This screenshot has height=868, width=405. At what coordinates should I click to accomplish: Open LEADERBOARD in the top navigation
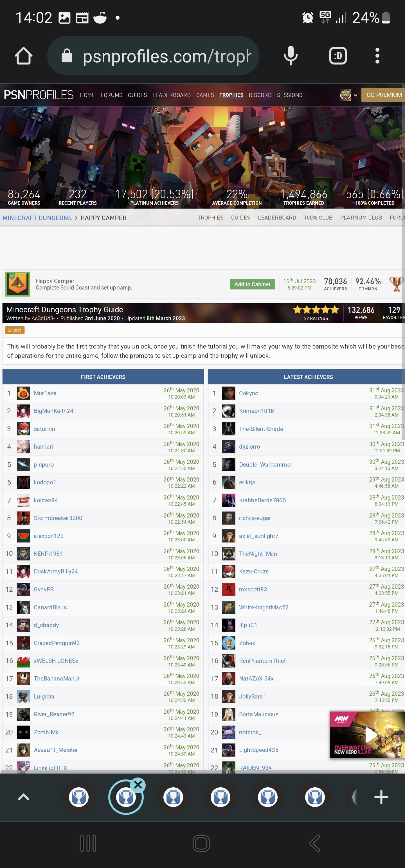(x=171, y=95)
